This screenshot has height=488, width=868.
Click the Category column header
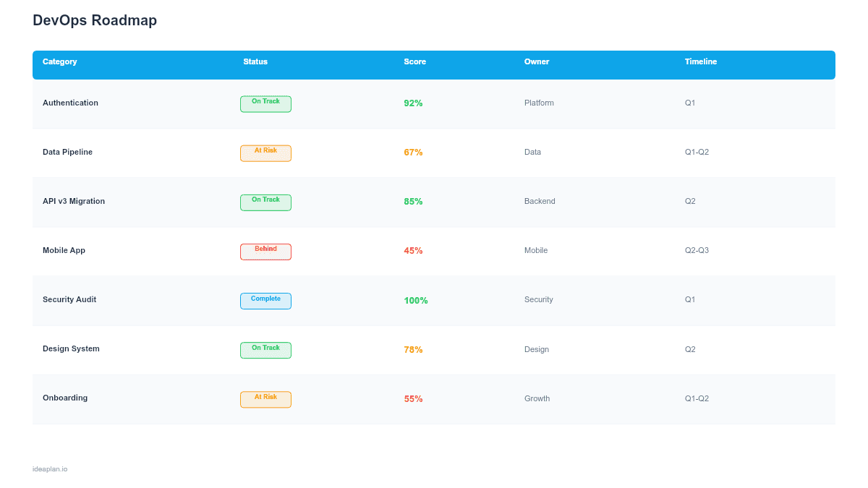point(60,62)
